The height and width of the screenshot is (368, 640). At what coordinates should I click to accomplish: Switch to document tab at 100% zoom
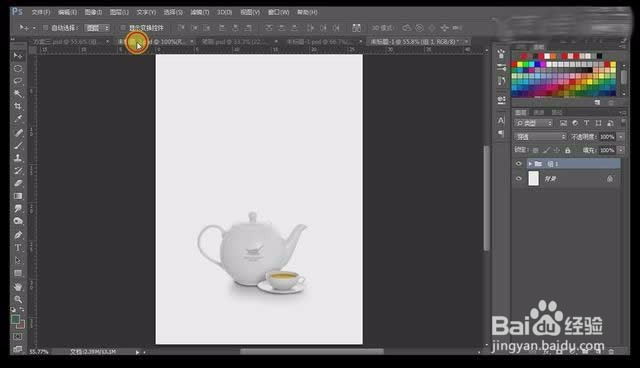pyautogui.click(x=155, y=42)
